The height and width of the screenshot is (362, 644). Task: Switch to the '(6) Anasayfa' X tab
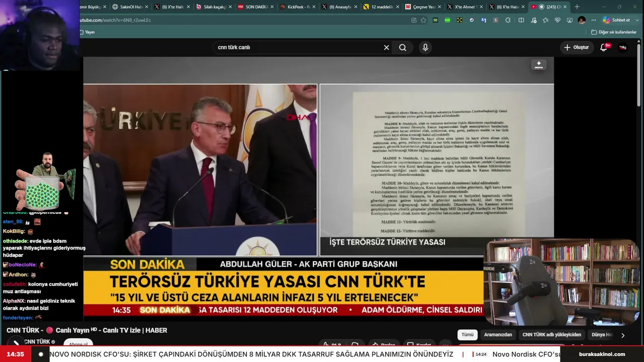340,7
